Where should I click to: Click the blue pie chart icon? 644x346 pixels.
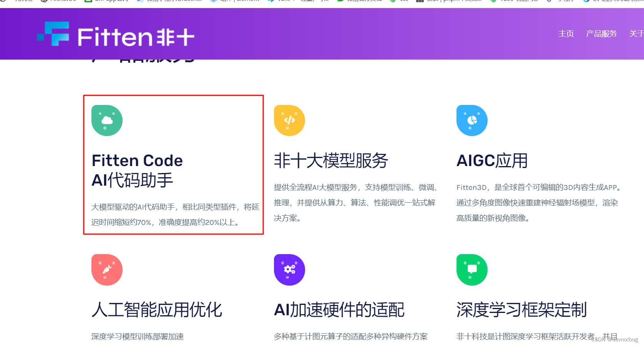[x=472, y=120]
